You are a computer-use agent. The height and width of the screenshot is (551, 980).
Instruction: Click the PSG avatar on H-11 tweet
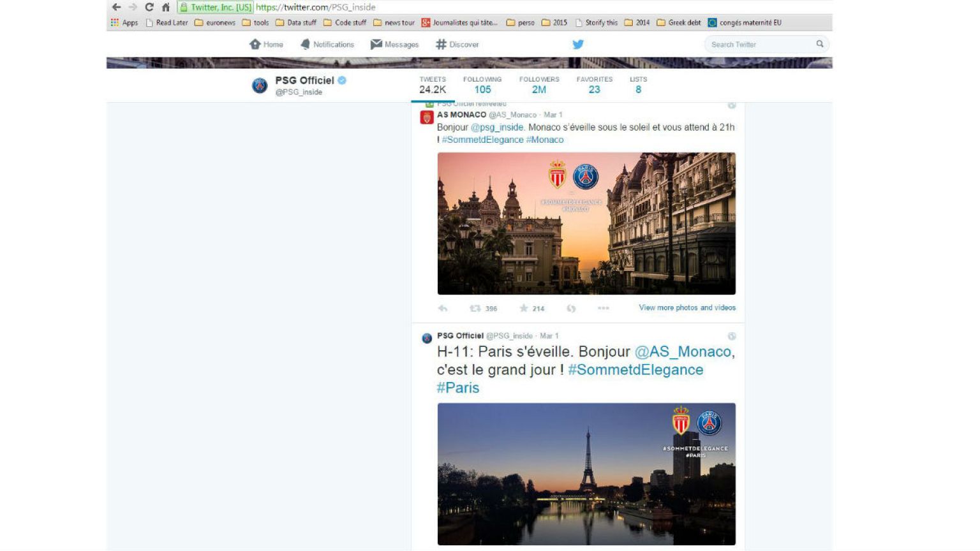coord(427,338)
